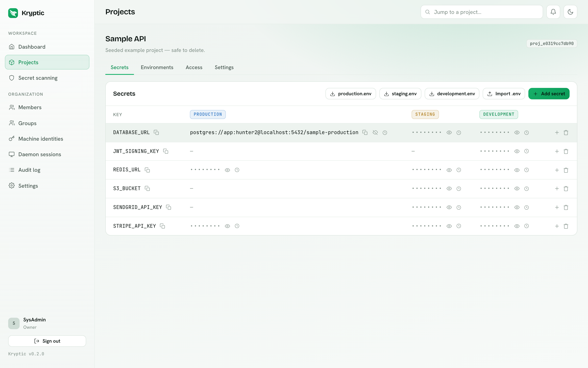588x368 pixels.
Task: Open Secret scanning in the sidebar
Action: [x=47, y=78]
